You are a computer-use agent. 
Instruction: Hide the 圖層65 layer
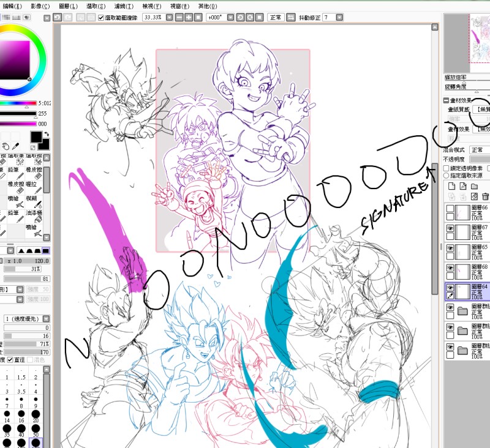pyautogui.click(x=450, y=248)
